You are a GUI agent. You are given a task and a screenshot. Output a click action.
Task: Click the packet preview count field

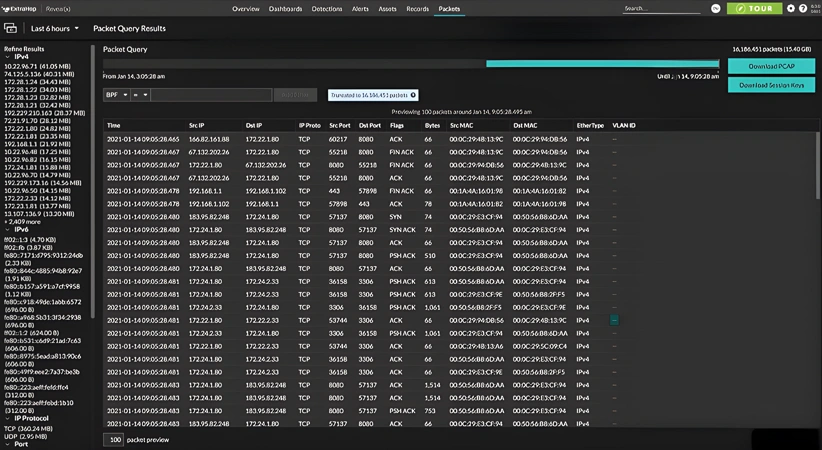pos(115,440)
